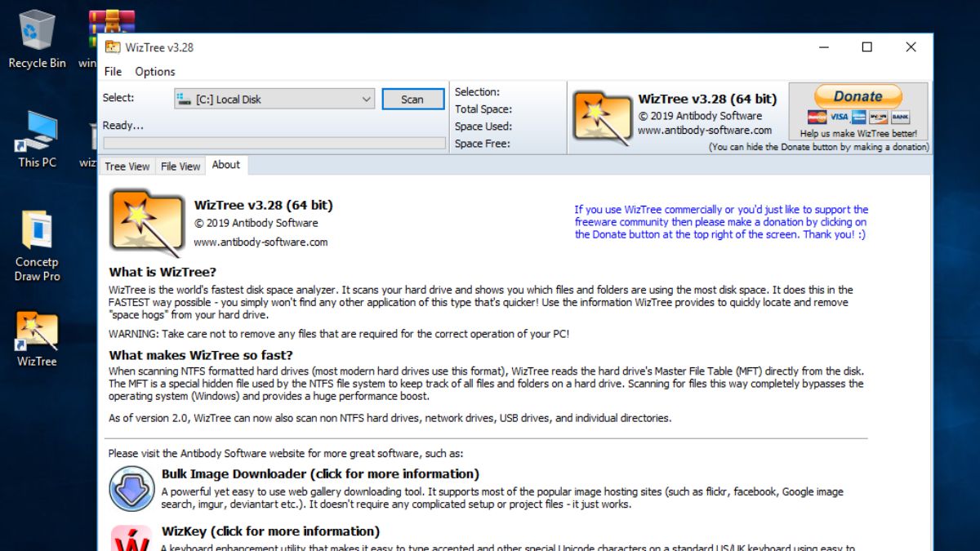Click the "Space Used:" label
Image resolution: width=980 pixels, height=551 pixels.
pos(483,126)
